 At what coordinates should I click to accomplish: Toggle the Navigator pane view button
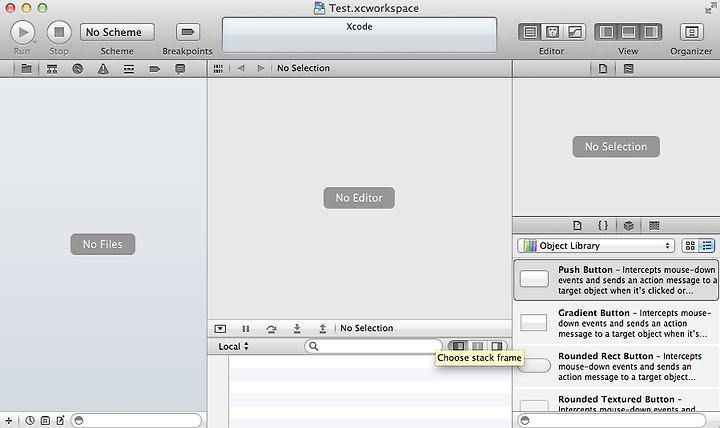(x=606, y=32)
